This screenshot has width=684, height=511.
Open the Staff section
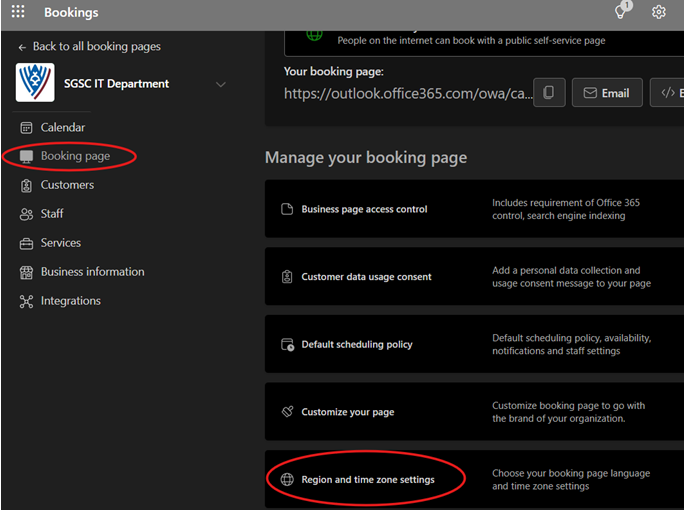(x=53, y=214)
